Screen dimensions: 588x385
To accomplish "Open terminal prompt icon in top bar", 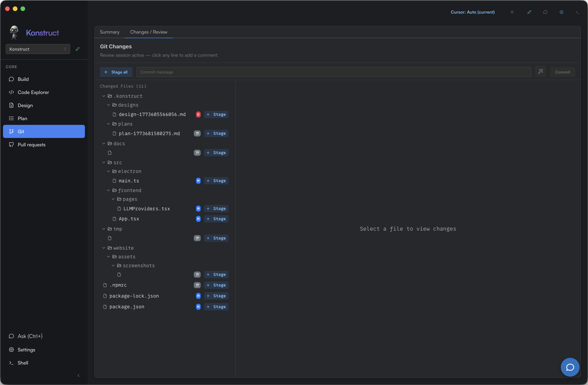I will click(x=577, y=12).
